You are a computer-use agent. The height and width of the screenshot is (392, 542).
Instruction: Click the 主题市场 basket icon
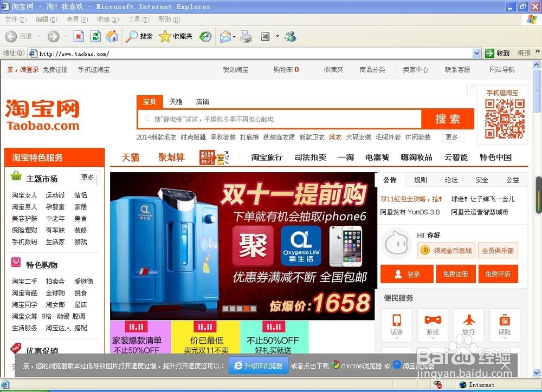[16, 176]
